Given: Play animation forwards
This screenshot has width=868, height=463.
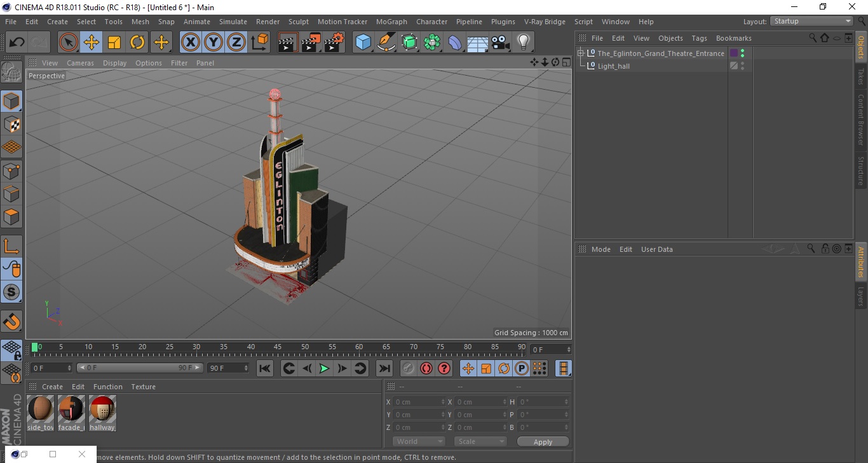Looking at the screenshot, I should (x=324, y=368).
